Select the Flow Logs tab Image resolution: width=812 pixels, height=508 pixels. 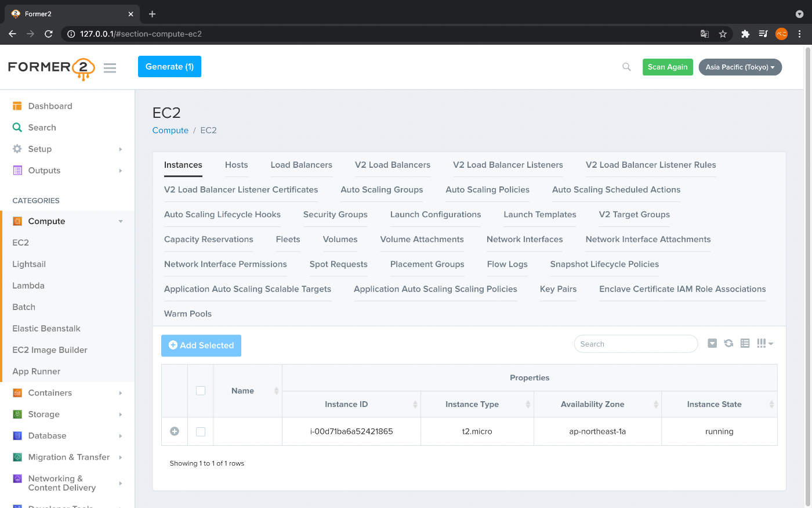[507, 264]
